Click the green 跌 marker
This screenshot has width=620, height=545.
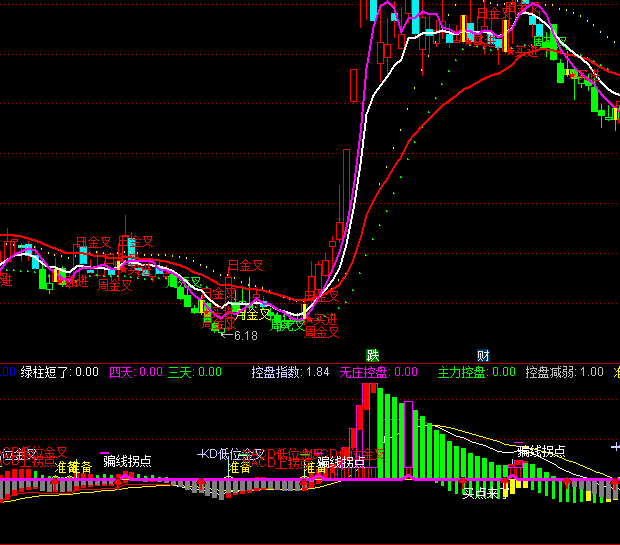click(373, 355)
